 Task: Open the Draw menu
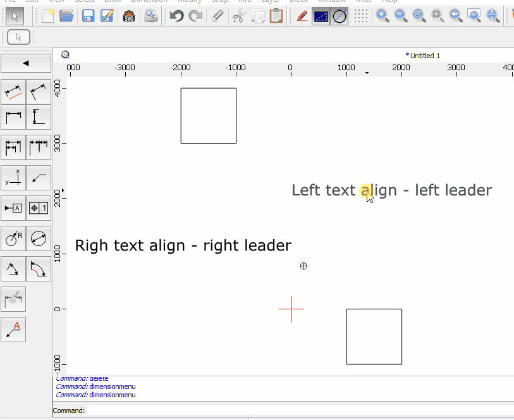click(x=113, y=2)
